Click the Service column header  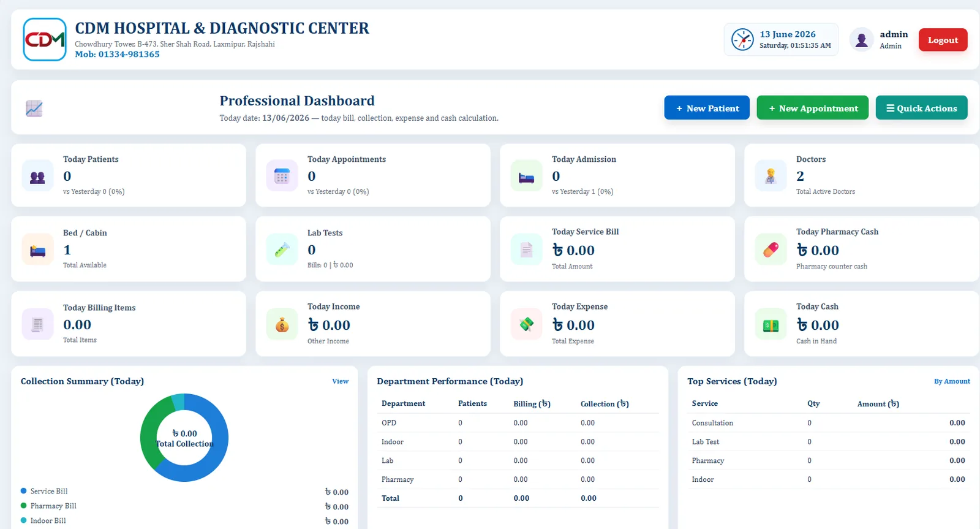[x=704, y=403]
